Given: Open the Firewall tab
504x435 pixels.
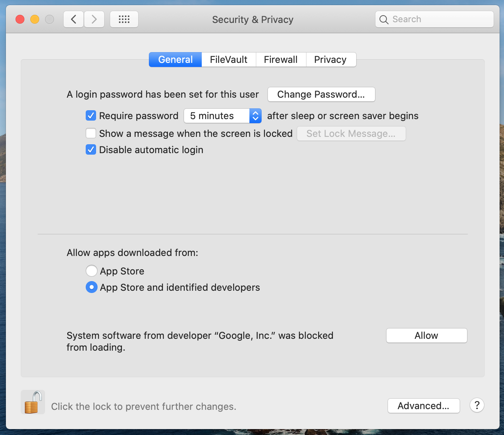Looking at the screenshot, I should coord(280,60).
